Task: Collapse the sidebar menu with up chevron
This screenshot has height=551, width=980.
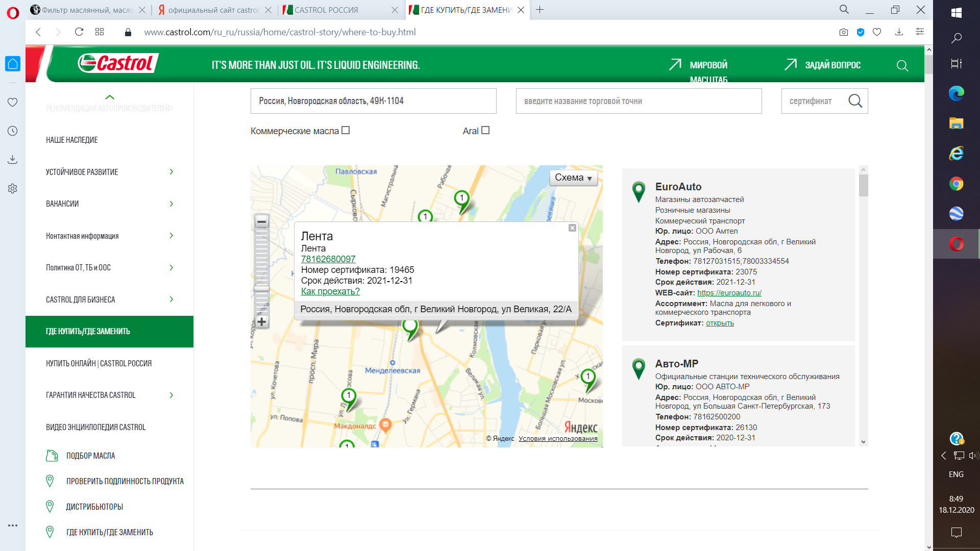Action: 109,97
